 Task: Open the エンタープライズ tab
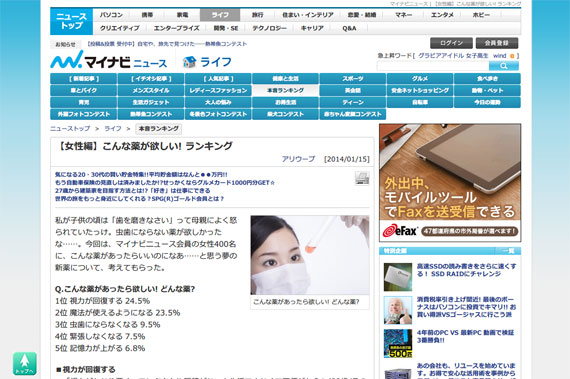[x=176, y=28]
